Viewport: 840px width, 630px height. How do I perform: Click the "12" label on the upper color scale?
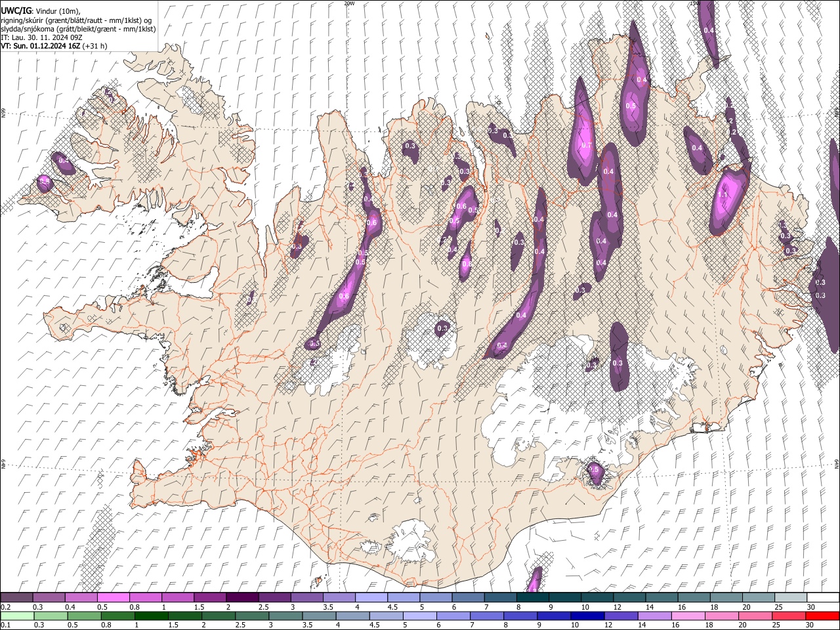click(618, 607)
